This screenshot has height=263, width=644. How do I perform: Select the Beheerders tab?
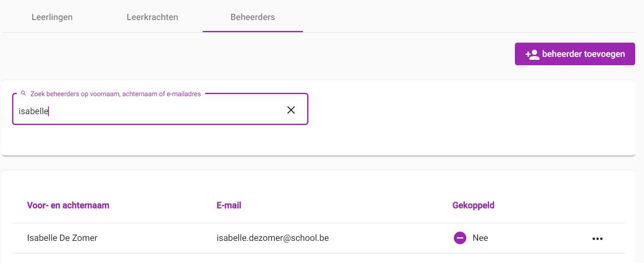pos(252,17)
